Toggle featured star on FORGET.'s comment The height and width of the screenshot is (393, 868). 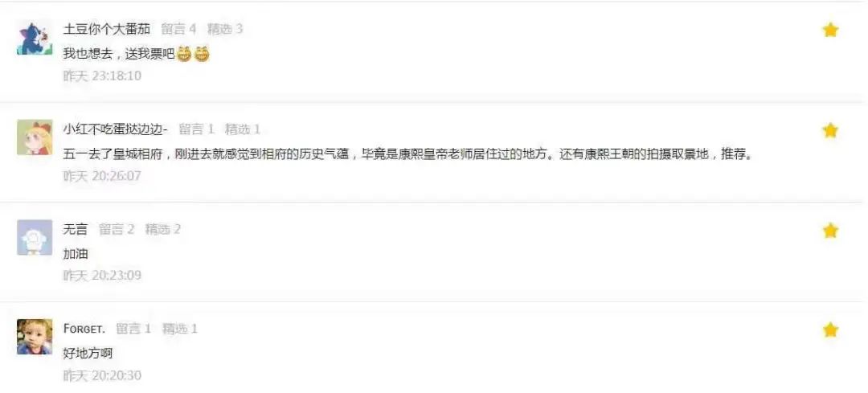829,330
